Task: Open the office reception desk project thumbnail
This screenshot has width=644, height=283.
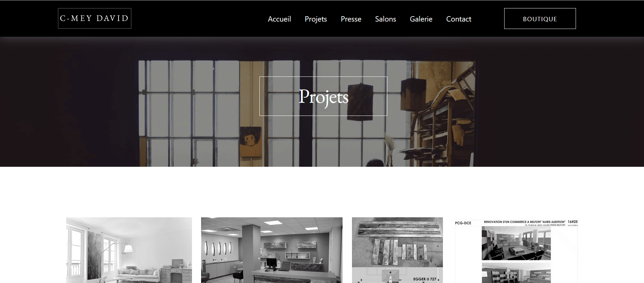Action: 272,250
